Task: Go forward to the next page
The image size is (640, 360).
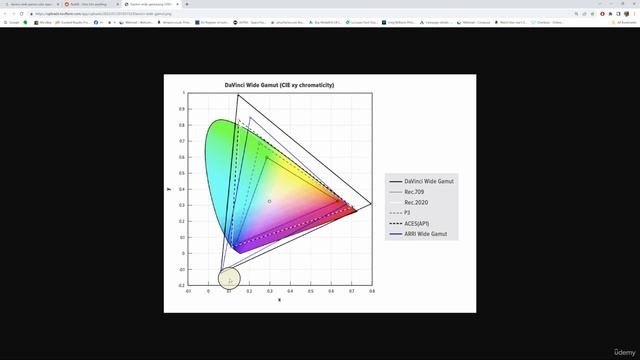Action: coord(13,14)
